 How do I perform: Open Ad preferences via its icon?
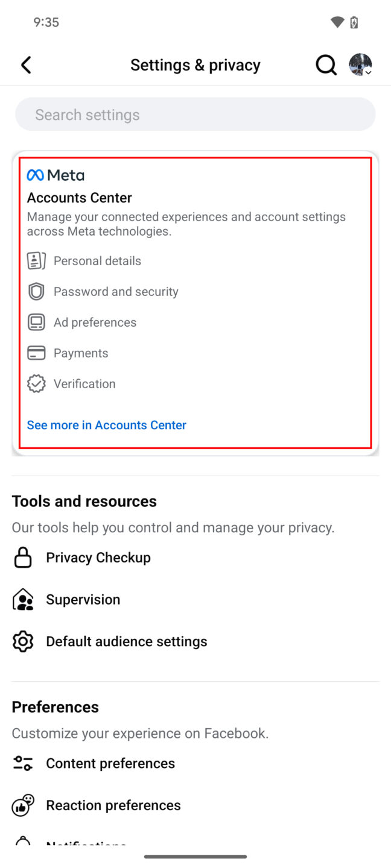(x=36, y=322)
